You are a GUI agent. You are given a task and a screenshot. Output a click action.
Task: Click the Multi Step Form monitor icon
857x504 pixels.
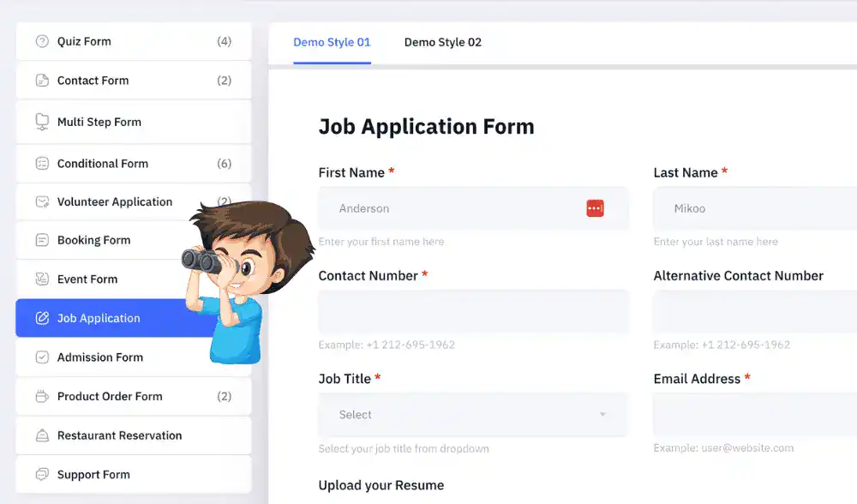coord(42,122)
